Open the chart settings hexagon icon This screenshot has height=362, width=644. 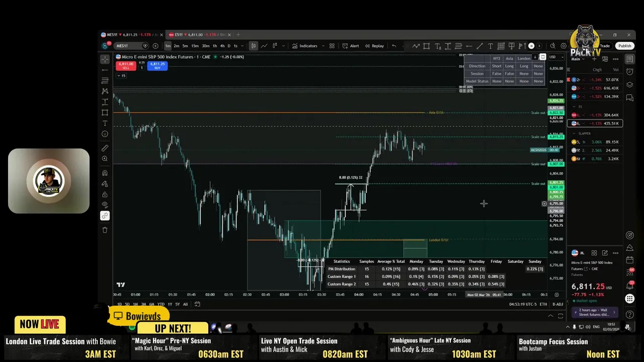pyautogui.click(x=564, y=46)
